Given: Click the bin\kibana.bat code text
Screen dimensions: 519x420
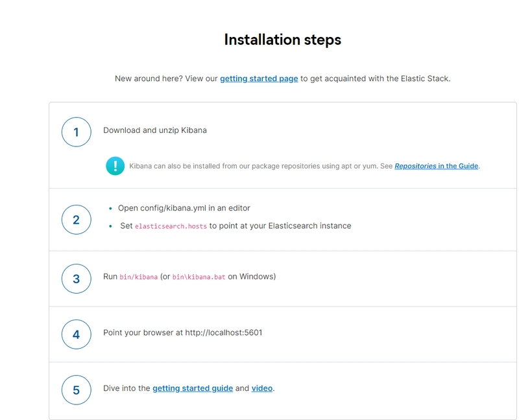Looking at the screenshot, I should click(x=199, y=277).
